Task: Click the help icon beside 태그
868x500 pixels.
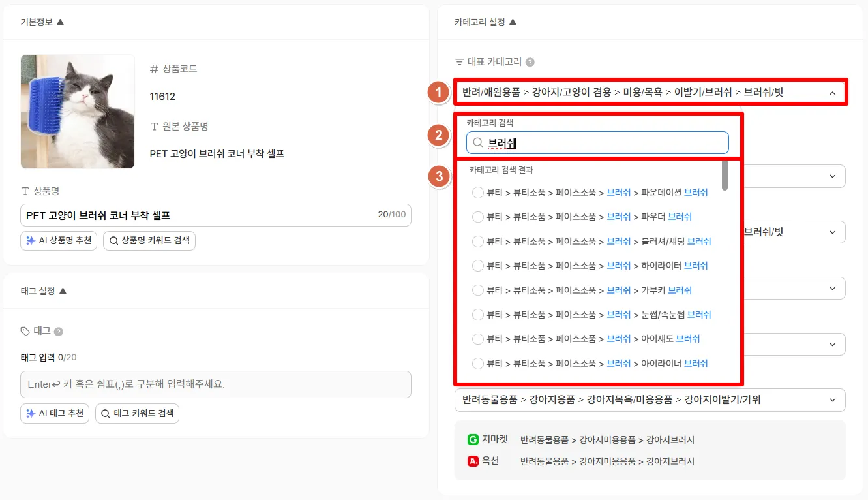Action: click(58, 332)
